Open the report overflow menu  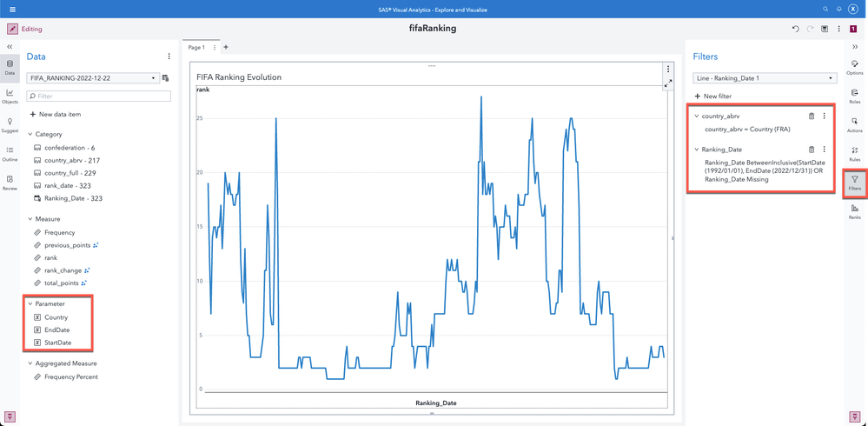[x=839, y=29]
